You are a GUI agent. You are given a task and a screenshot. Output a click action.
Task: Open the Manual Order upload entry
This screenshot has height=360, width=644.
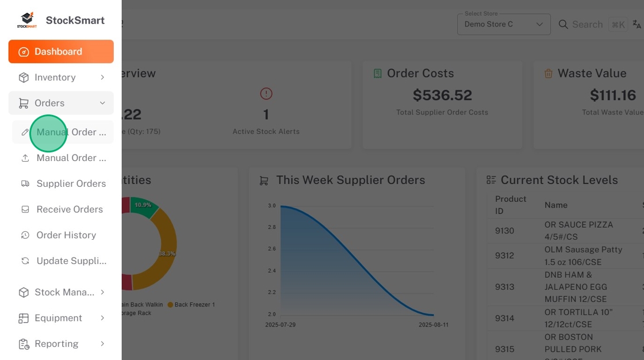[63, 158]
